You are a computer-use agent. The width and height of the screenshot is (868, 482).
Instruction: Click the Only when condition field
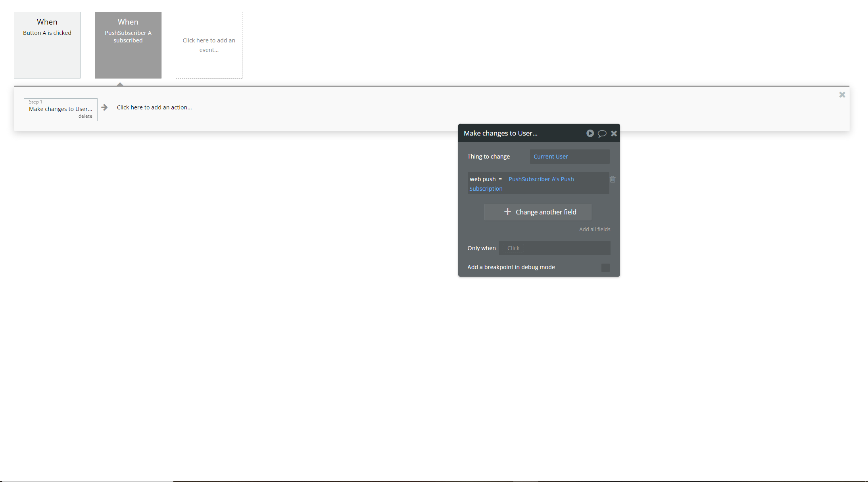tap(554, 248)
